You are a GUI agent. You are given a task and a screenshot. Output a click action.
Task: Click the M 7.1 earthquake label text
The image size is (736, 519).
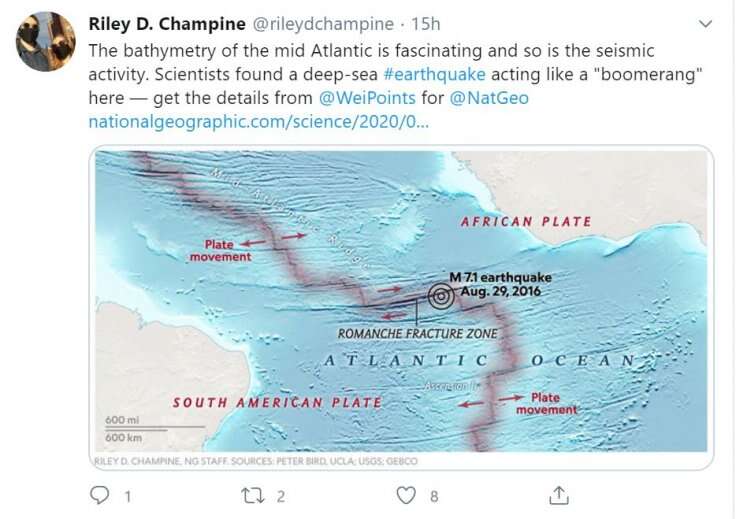[x=500, y=277]
